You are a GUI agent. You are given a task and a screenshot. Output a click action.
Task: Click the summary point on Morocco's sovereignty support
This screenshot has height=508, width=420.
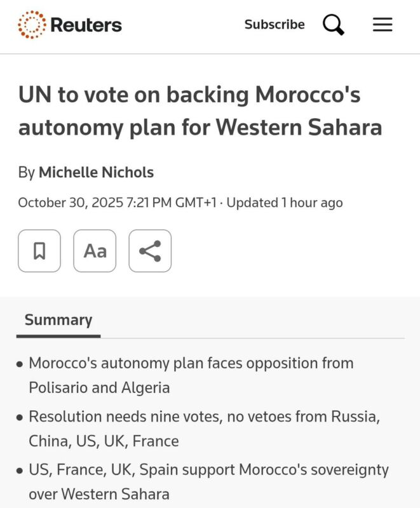pos(208,482)
